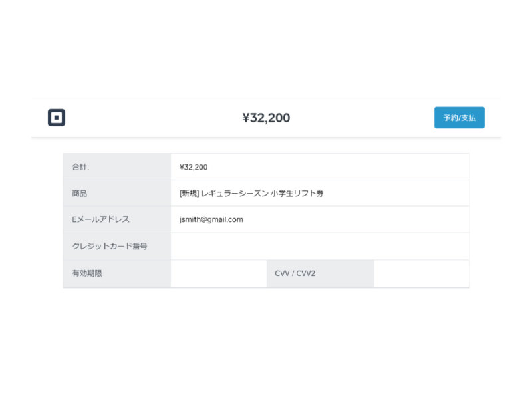Screen dimensions: 532x399
Task: Click the yen symbol in header total
Action: (x=246, y=118)
